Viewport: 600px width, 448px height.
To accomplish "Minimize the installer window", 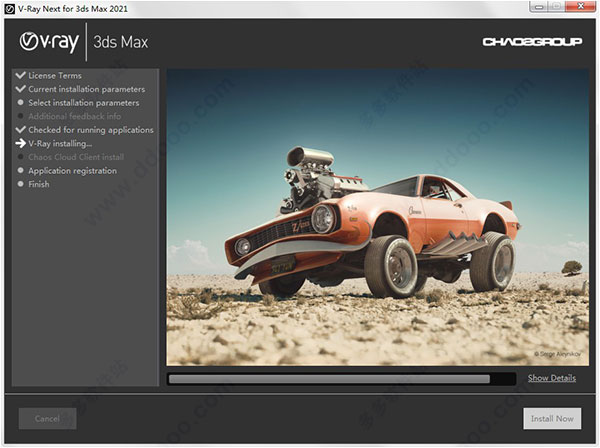I will click(x=539, y=6).
